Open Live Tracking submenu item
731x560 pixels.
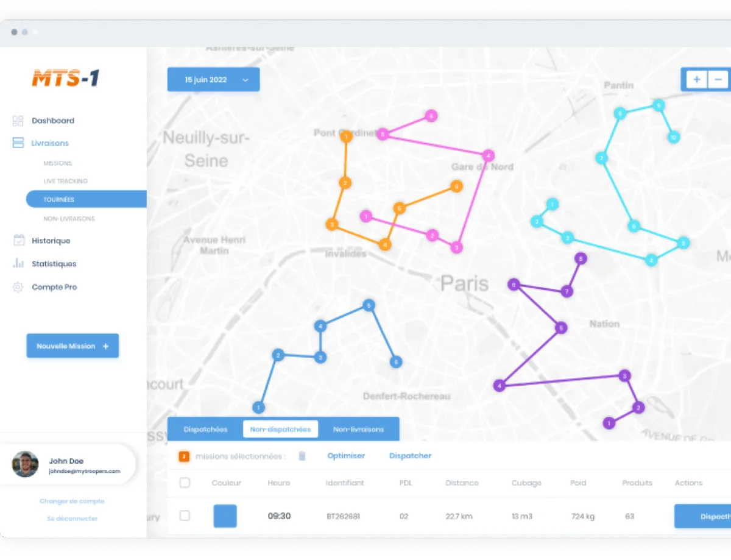pyautogui.click(x=65, y=181)
